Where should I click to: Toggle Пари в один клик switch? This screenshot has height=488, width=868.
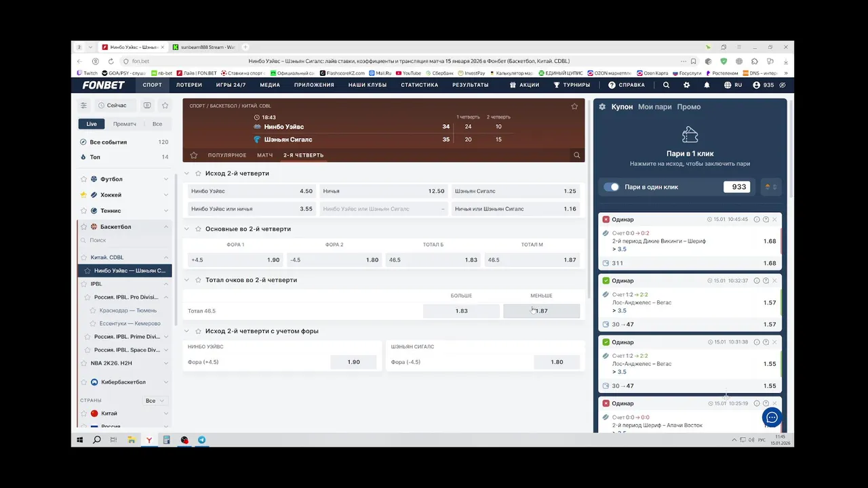612,187
